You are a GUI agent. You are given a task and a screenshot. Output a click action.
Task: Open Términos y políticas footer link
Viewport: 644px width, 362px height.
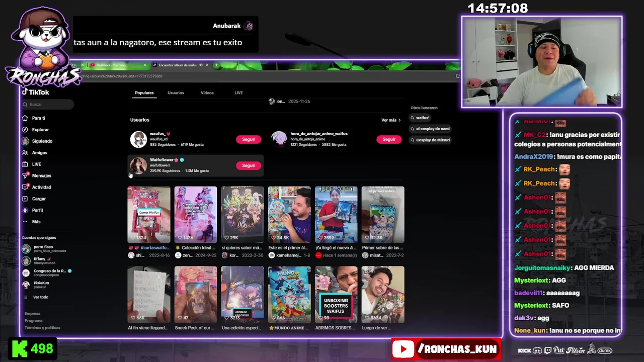43,328
